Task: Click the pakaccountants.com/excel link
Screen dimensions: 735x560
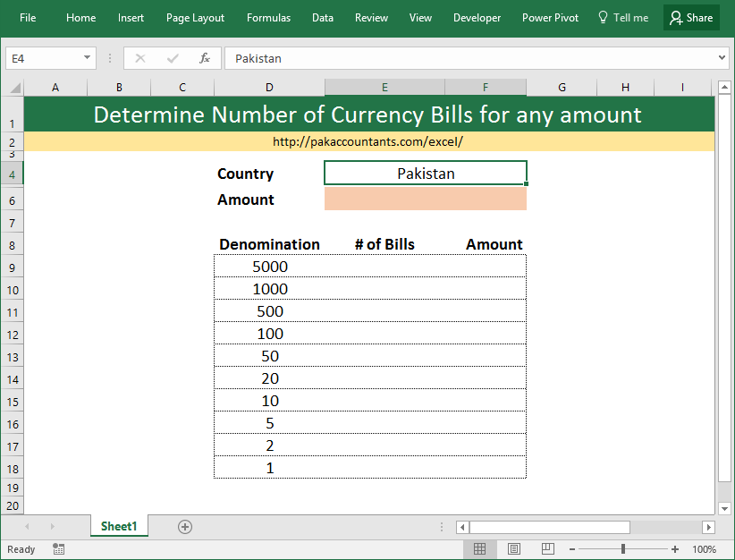Action: pyautogui.click(x=368, y=141)
